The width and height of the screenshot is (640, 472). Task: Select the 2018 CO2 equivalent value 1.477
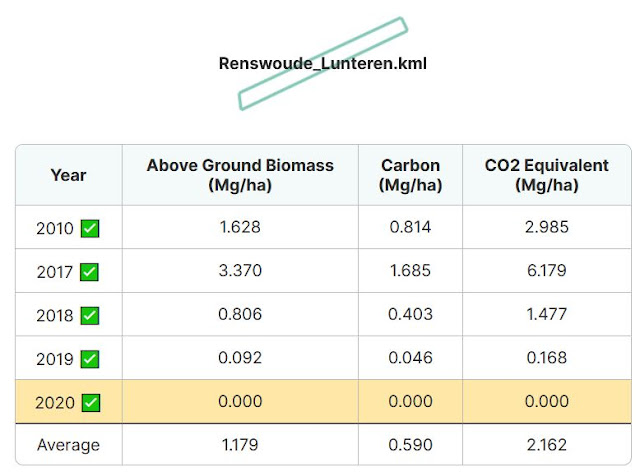[547, 314]
